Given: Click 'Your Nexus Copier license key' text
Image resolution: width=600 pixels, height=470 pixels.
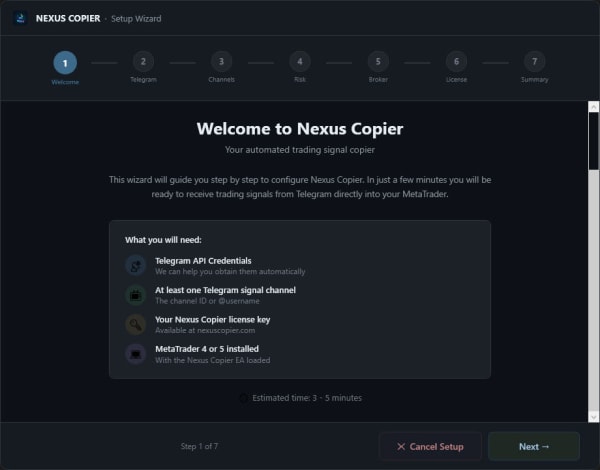Looking at the screenshot, I should (212, 320).
